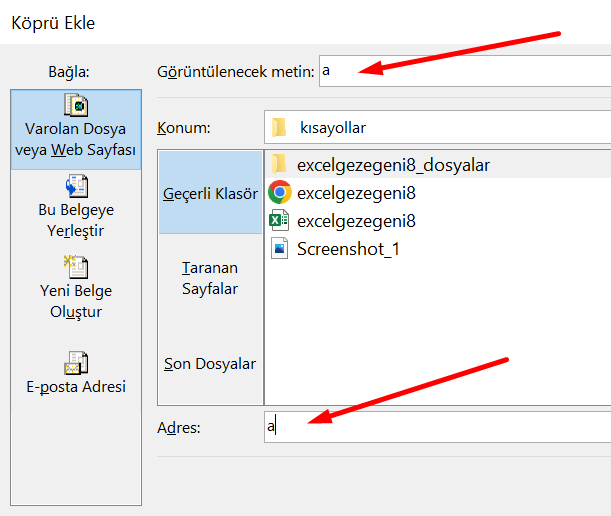Select the Screenshot_1 file name

pos(348,249)
